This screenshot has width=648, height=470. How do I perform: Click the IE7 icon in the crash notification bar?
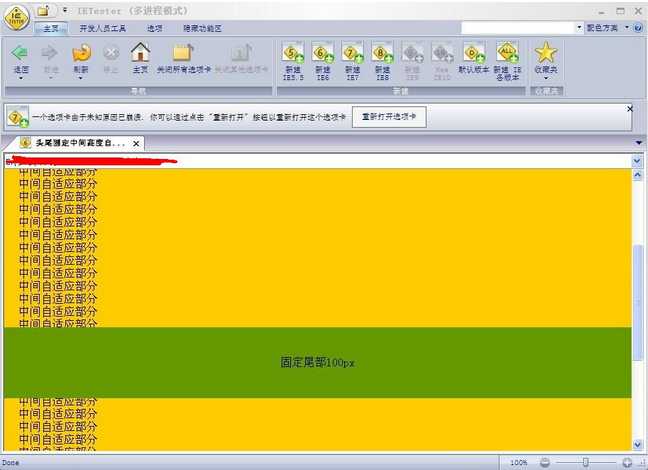(17, 117)
